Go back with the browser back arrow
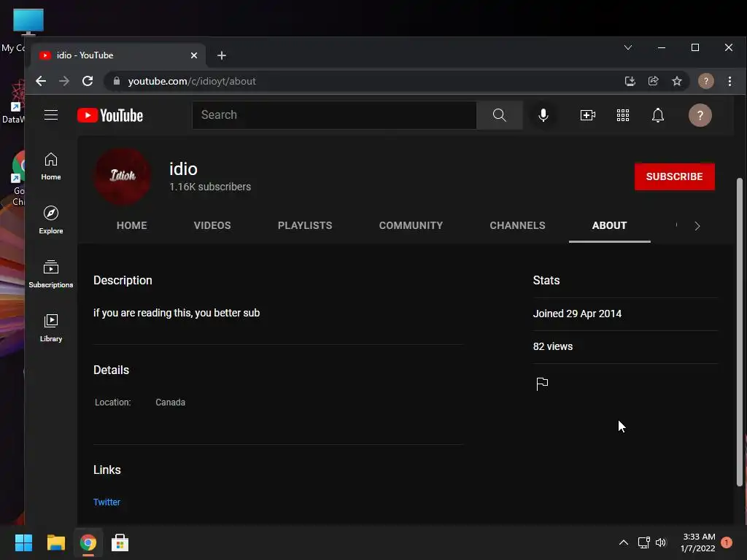 click(x=41, y=81)
